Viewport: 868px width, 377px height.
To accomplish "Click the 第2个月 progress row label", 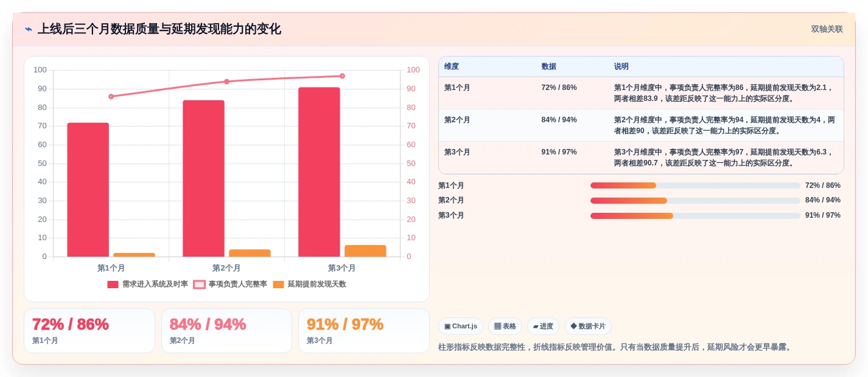I will click(x=451, y=200).
